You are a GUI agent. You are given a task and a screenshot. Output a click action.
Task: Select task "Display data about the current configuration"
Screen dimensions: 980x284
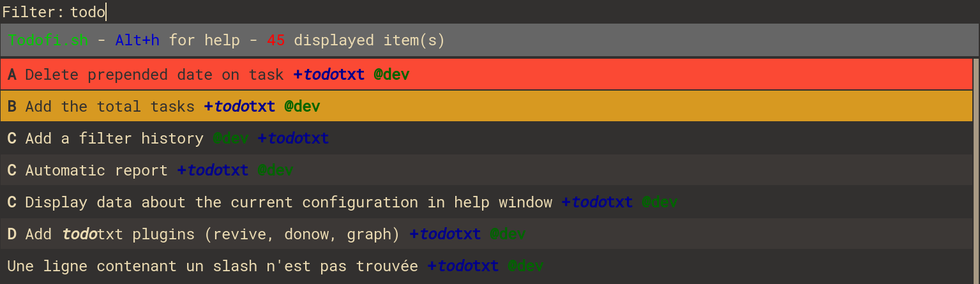click(x=486, y=202)
